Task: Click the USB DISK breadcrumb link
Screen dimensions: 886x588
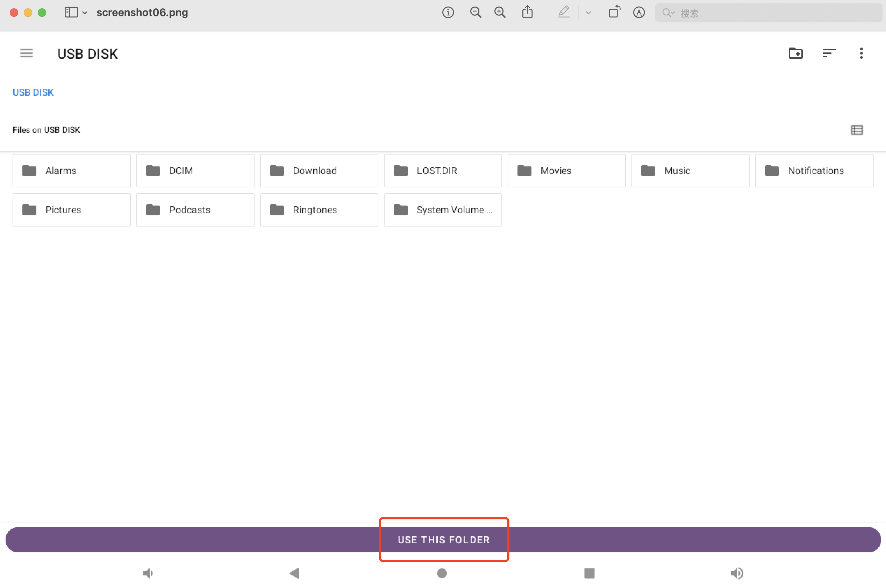Action: tap(33, 92)
